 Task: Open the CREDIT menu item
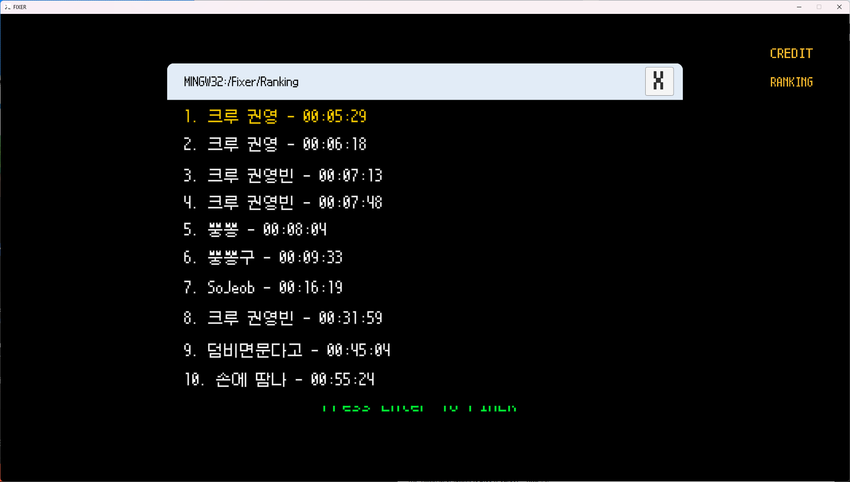point(791,53)
